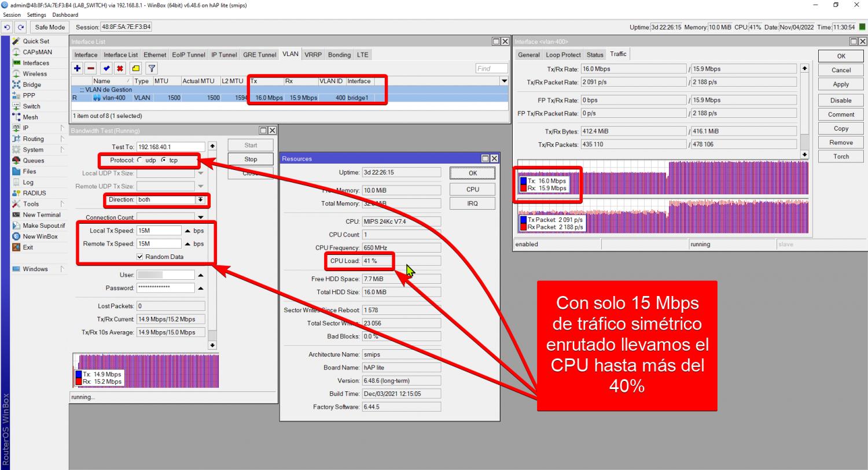This screenshot has height=470, width=868.
Task: Click the blue checkmark enable icon
Action: click(x=106, y=68)
